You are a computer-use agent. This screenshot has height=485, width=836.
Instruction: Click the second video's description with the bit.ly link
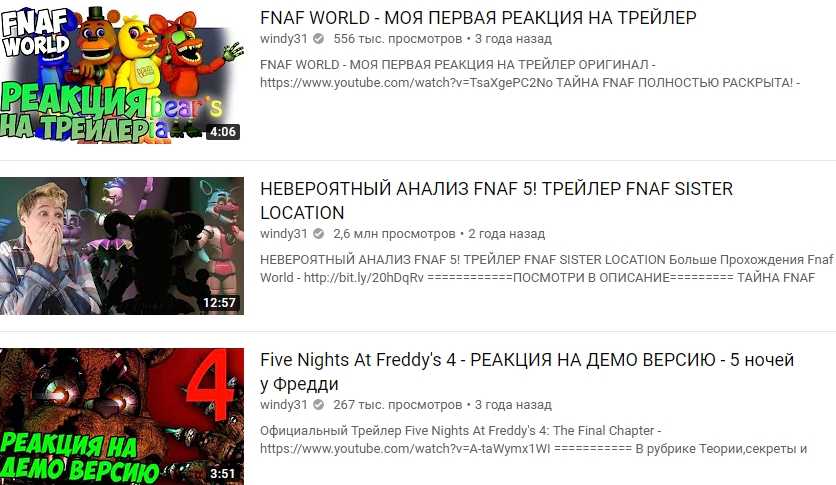point(546,269)
